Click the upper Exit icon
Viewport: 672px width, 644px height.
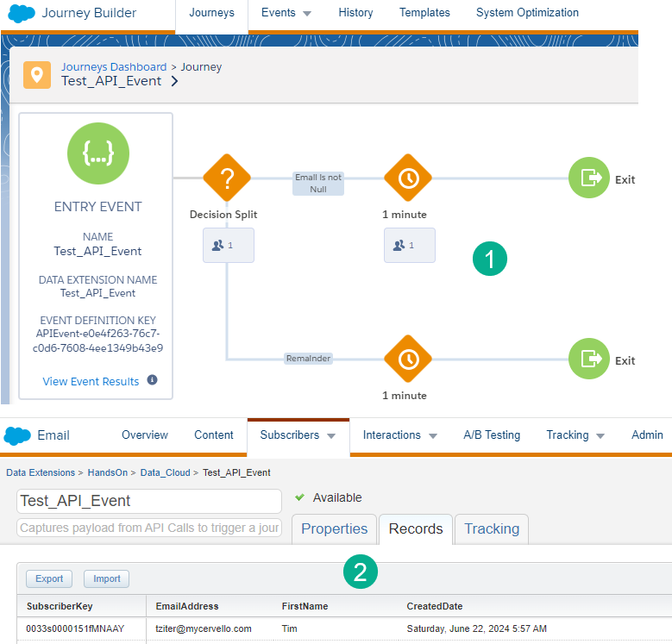pyautogui.click(x=589, y=178)
